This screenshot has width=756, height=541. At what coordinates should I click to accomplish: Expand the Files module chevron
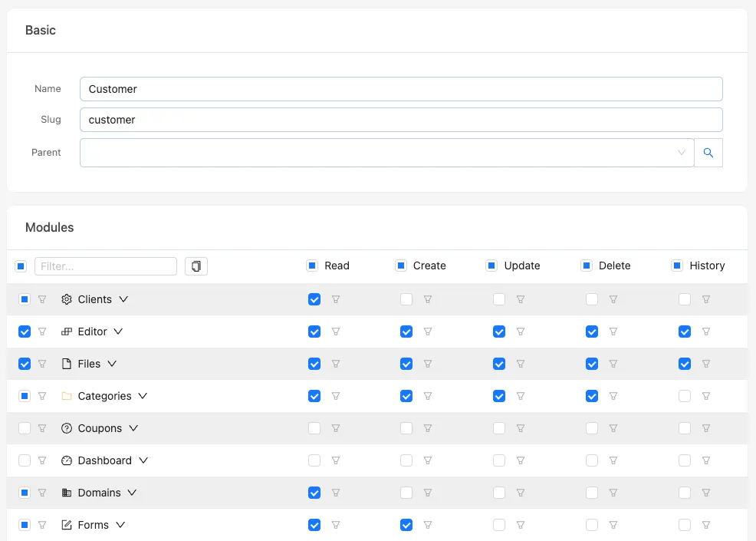(112, 364)
